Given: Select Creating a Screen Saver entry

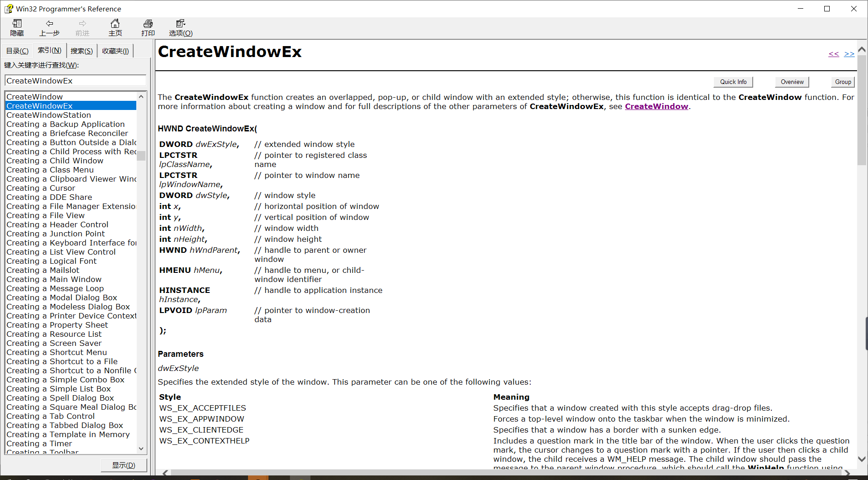Looking at the screenshot, I should tap(54, 343).
